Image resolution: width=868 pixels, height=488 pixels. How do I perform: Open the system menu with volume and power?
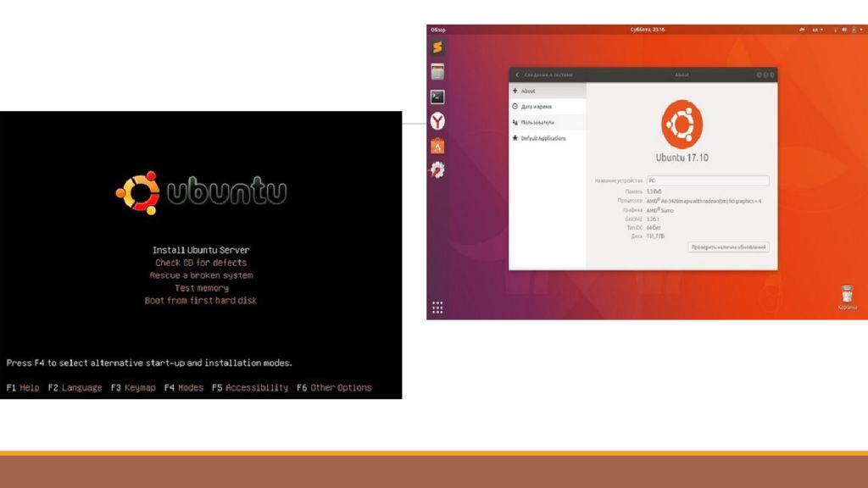pyautogui.click(x=848, y=30)
